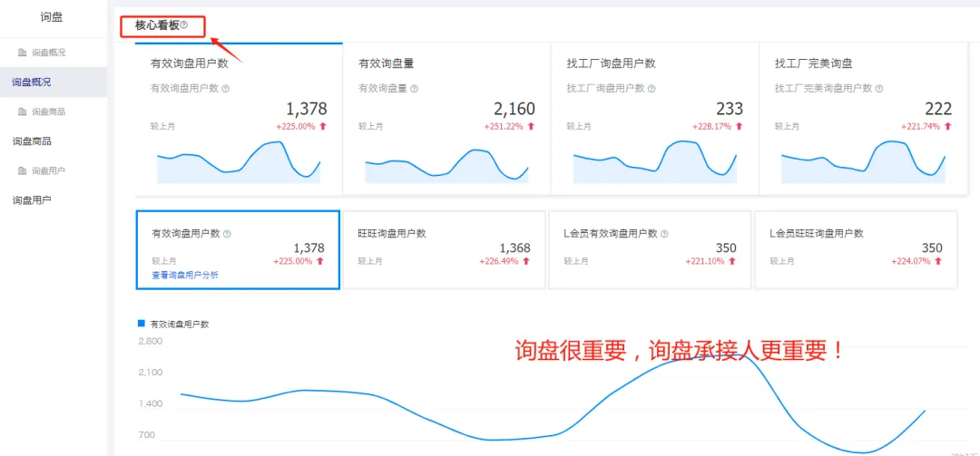
Task: Click 有效询盘用户数 chart legend label
Action: (x=180, y=325)
